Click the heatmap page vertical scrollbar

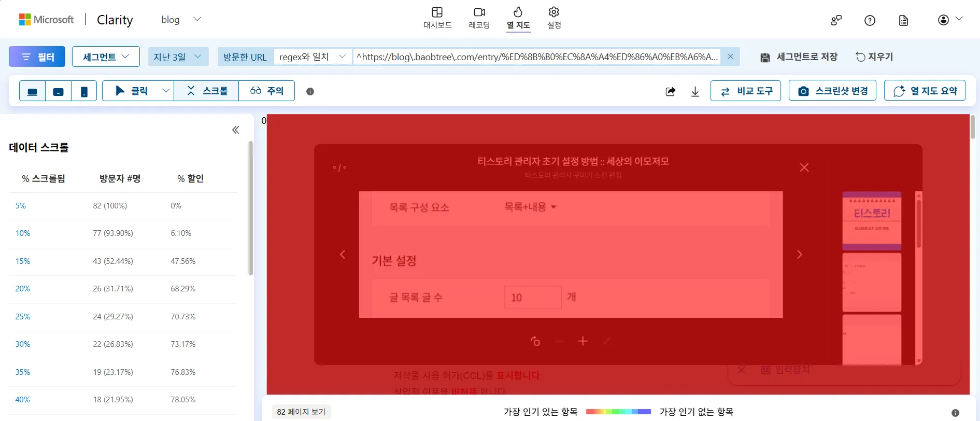[972, 127]
